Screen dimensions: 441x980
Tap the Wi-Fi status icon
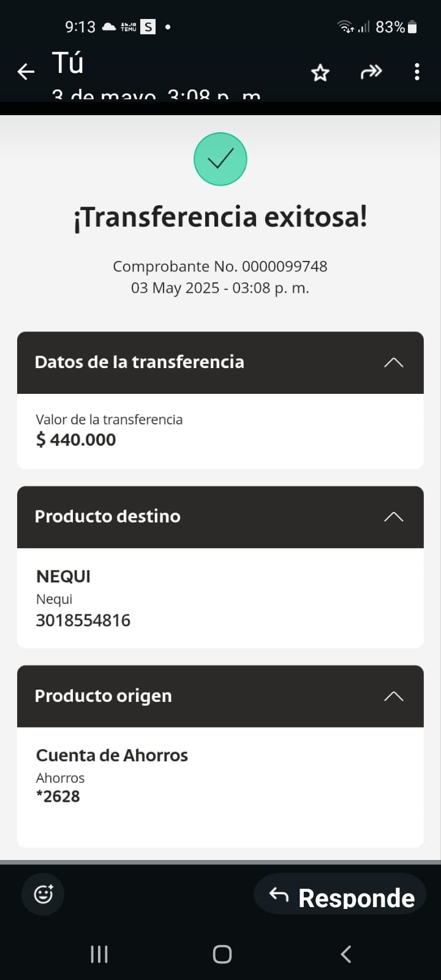tap(345, 26)
